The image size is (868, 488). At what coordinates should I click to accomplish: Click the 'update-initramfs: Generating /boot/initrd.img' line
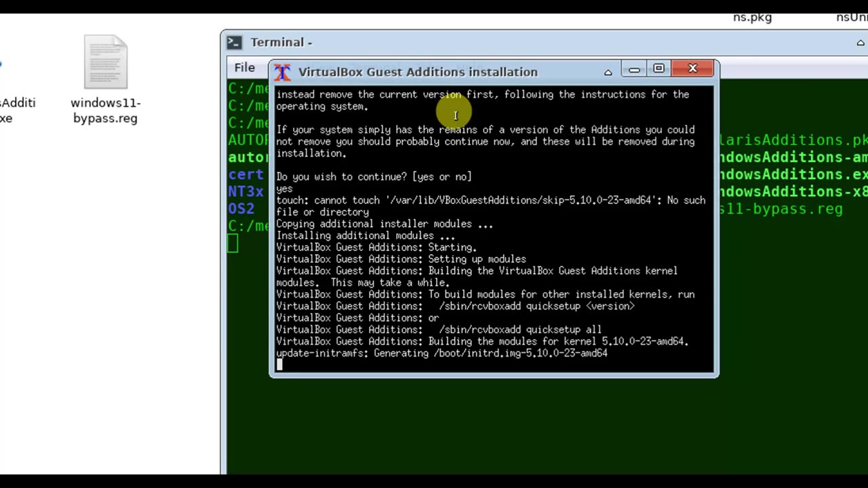[x=441, y=353]
